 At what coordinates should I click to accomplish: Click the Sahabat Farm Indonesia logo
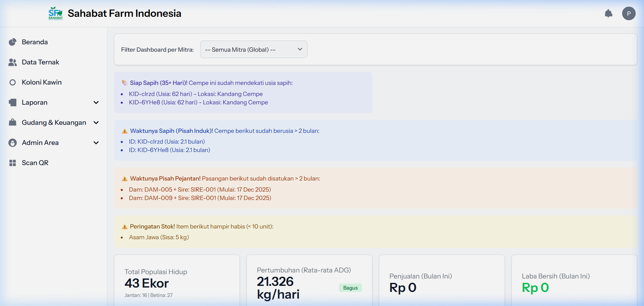click(56, 13)
